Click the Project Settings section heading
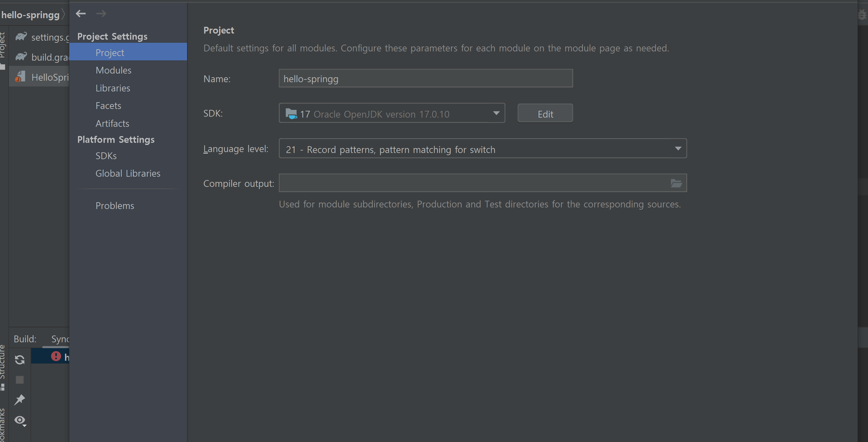Screen dimensions: 868x442 click(x=112, y=36)
